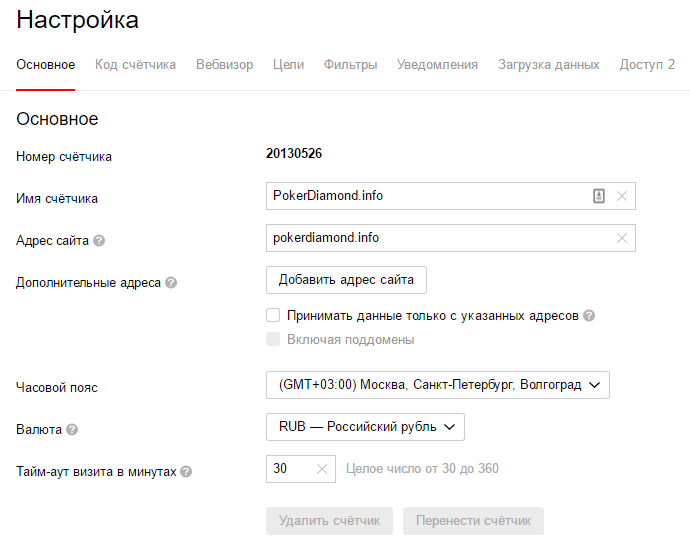The width and height of the screenshot is (690, 554).
Task: Clear the visit timeout value
Action: tap(322, 469)
